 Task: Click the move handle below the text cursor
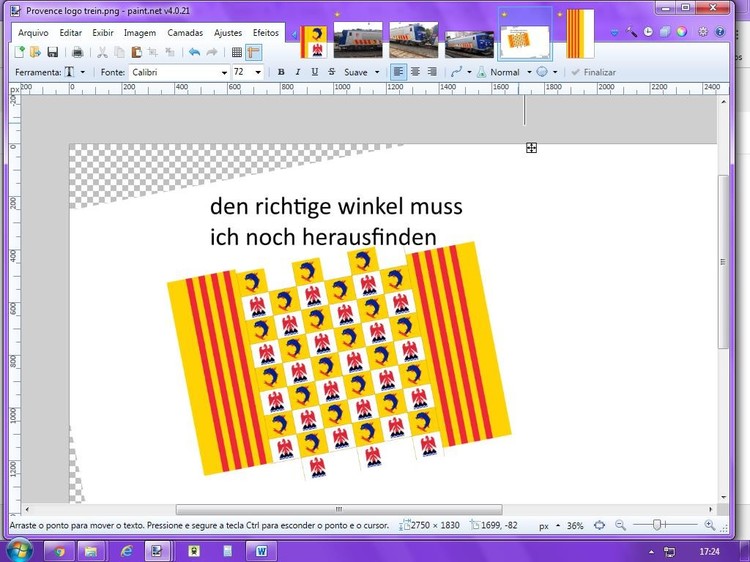(x=531, y=148)
